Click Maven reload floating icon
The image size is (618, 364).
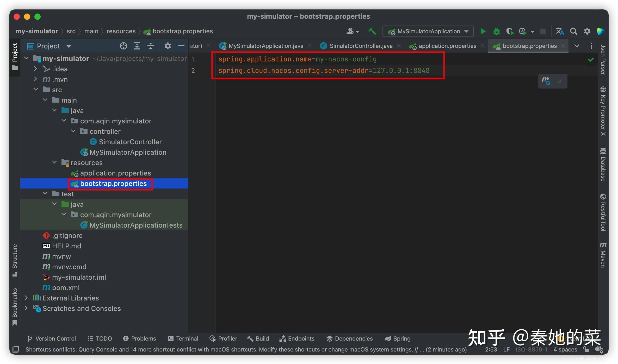tap(546, 81)
